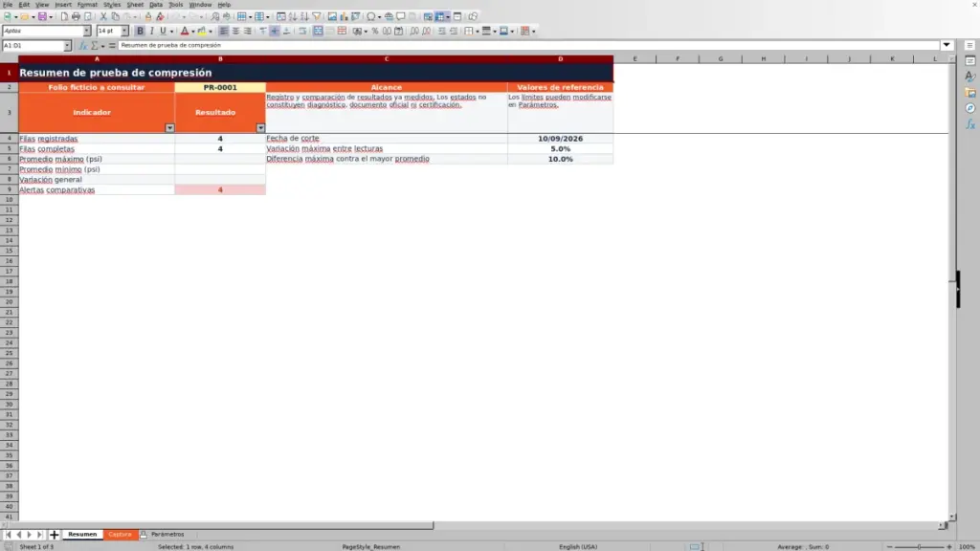Go to the first sheet using navigation arrow
This screenshot has height=551, width=980.
(x=8, y=534)
